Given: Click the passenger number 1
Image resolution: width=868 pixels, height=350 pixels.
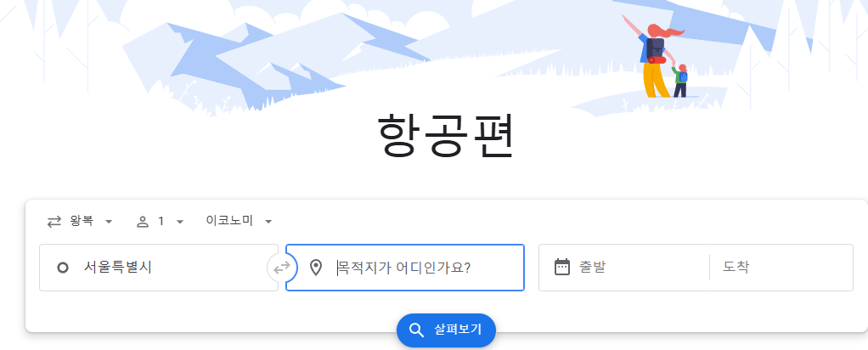Looking at the screenshot, I should [x=161, y=222].
